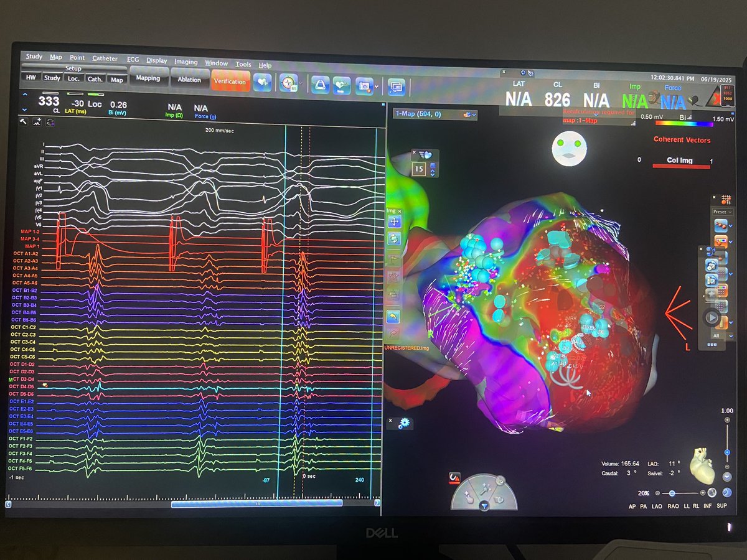Switch to the Ablation tab
This screenshot has width=747, height=560.
point(190,80)
